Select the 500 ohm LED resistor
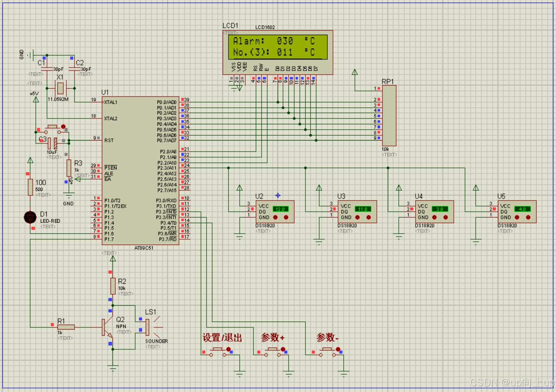 pyautogui.click(x=30, y=187)
